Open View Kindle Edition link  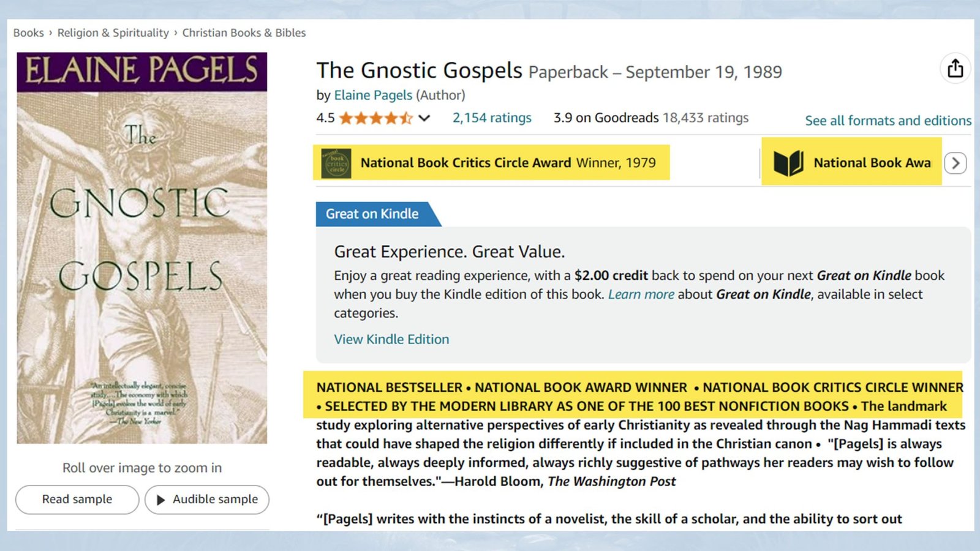(x=391, y=339)
